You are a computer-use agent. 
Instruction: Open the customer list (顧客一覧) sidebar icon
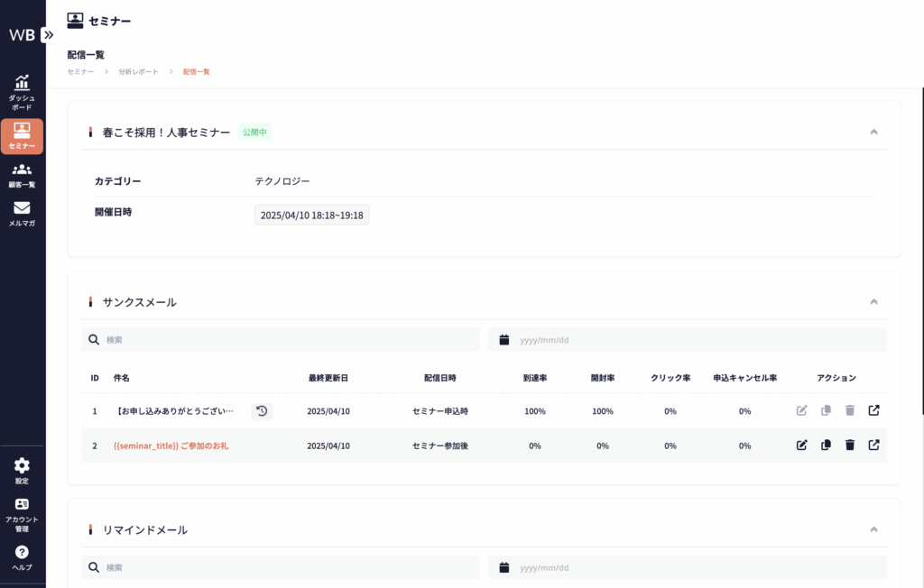tap(22, 175)
